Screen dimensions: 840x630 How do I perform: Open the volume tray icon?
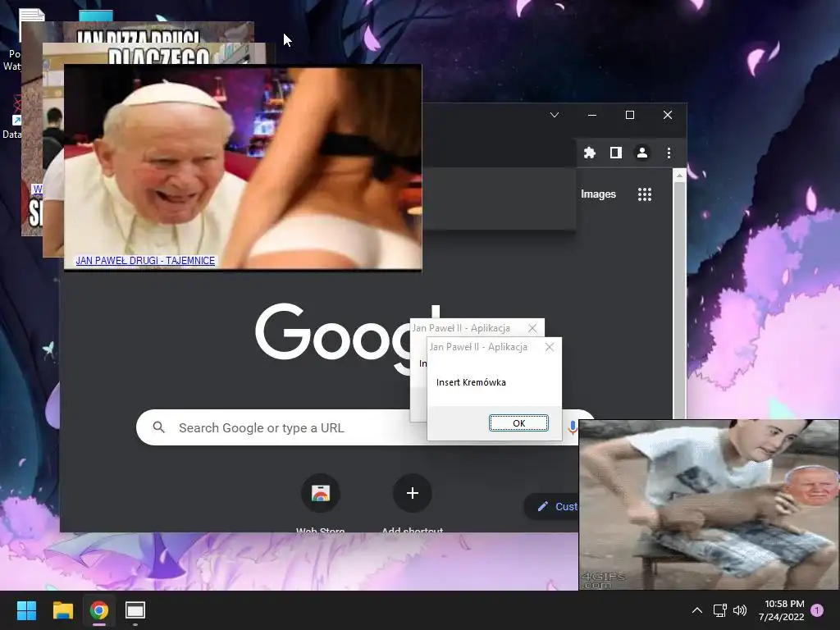tap(740, 610)
